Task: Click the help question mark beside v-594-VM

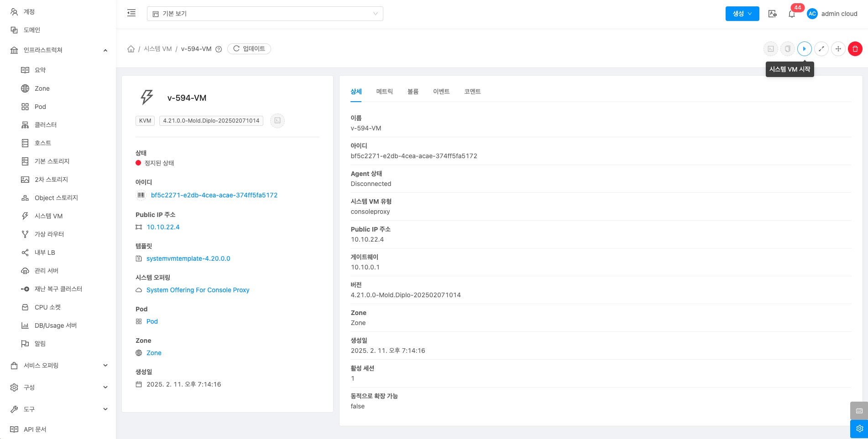Action: pos(219,49)
